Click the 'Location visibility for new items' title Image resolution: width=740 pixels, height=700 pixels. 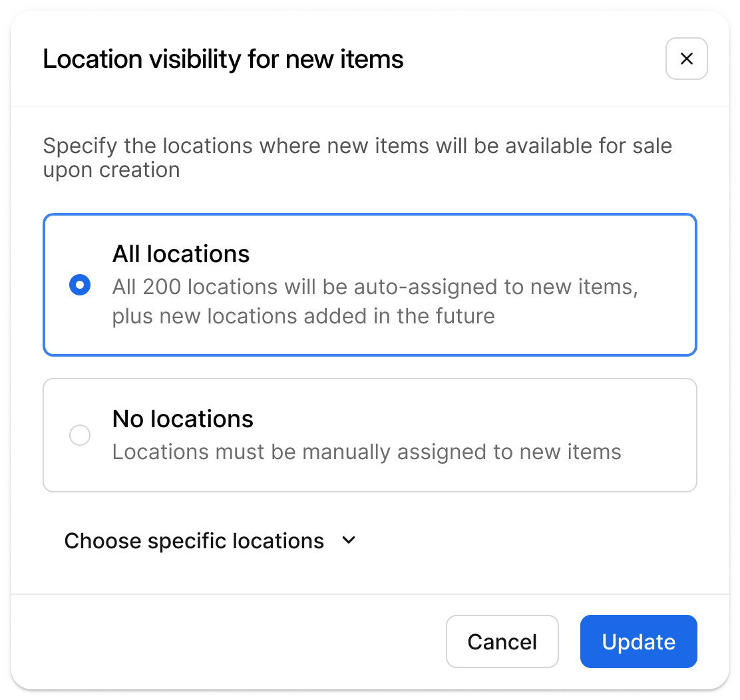pyautogui.click(x=223, y=59)
